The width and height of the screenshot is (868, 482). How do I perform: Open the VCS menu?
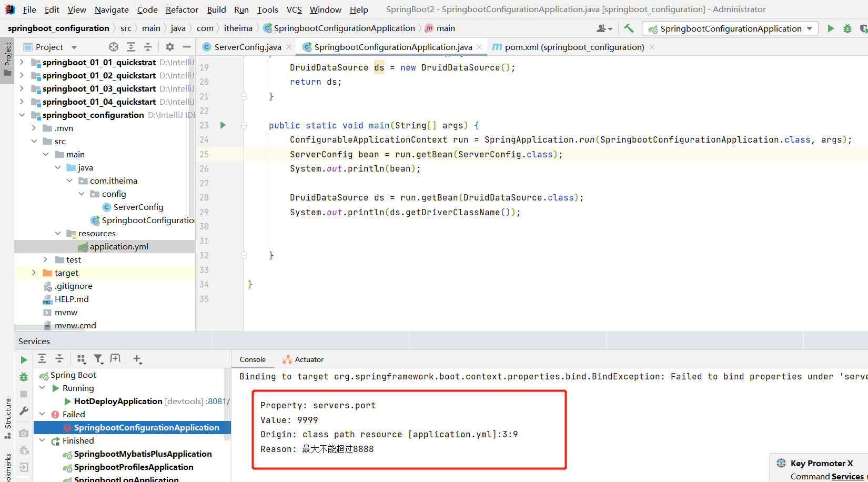294,9
